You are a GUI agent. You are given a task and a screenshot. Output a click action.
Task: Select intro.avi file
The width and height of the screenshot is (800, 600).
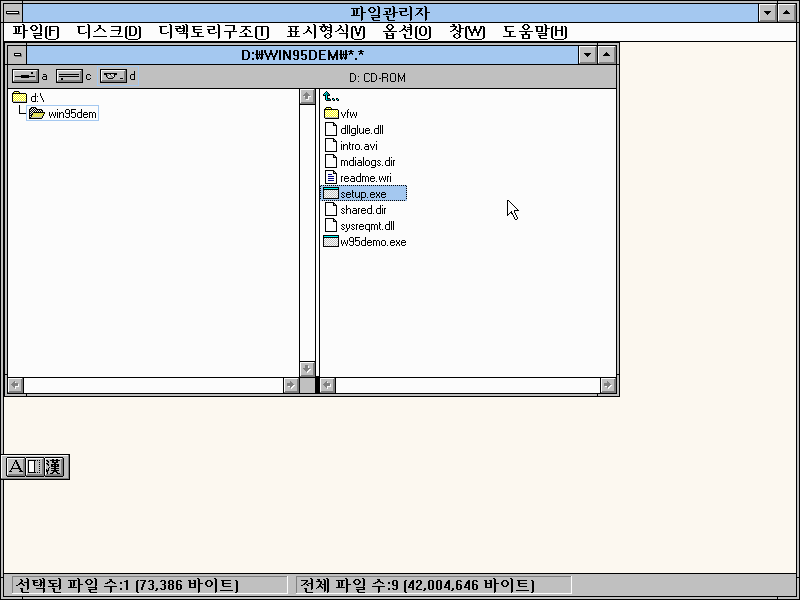point(351,145)
